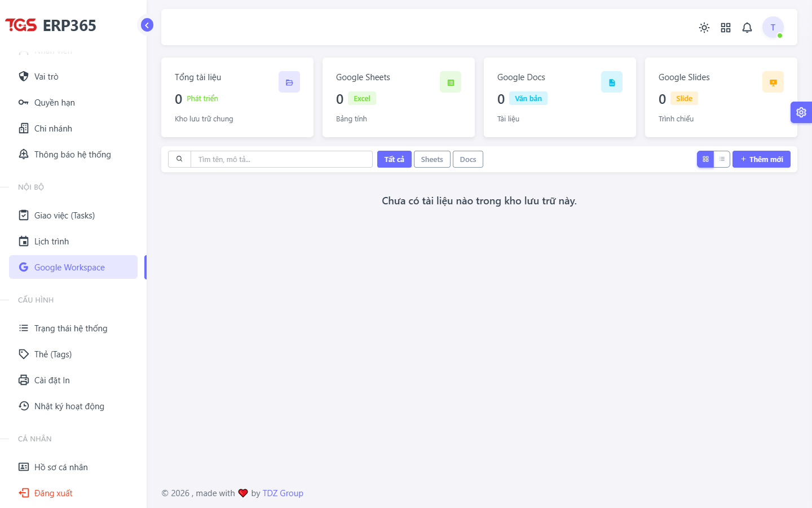Open Trạng thái hệ thống menu item

pos(73,328)
